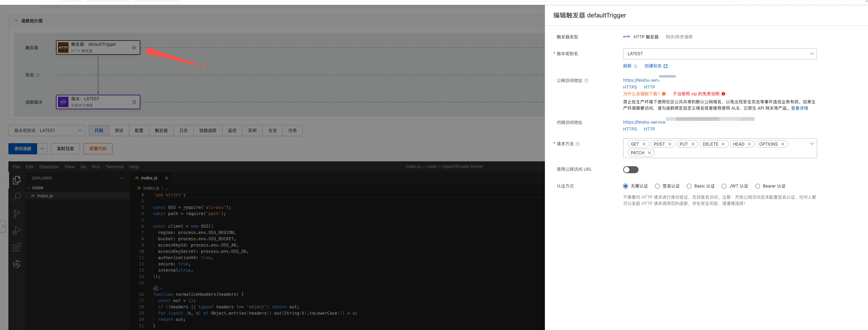Switch to the 链路追踪 tab
This screenshot has height=330, width=868.
click(x=208, y=131)
